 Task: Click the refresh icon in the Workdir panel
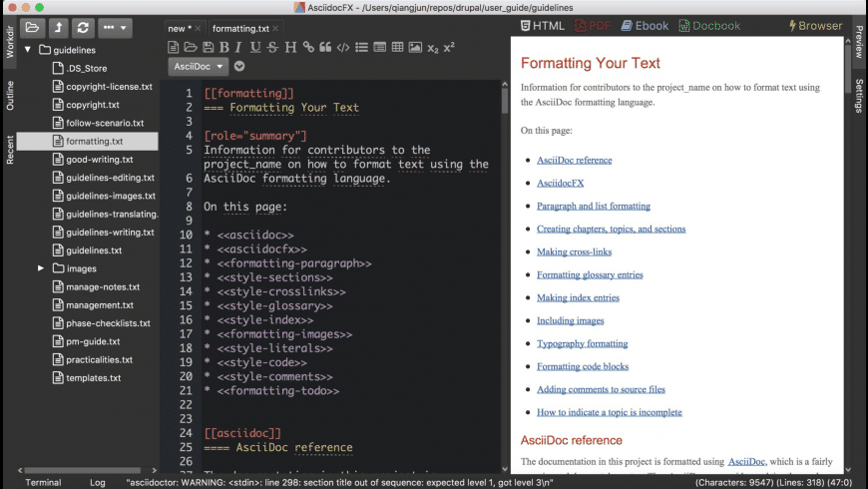tap(83, 27)
